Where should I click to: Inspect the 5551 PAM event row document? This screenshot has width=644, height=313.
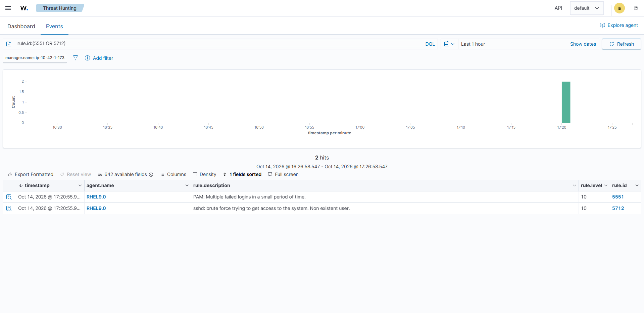coord(9,197)
